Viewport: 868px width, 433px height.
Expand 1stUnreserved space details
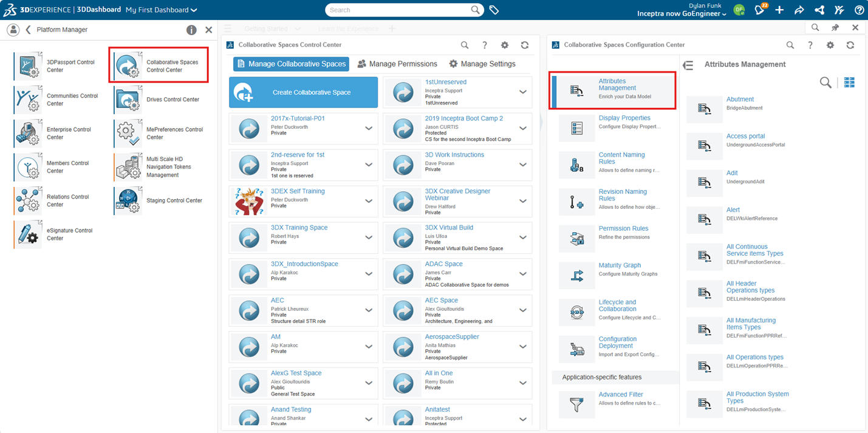tap(523, 92)
